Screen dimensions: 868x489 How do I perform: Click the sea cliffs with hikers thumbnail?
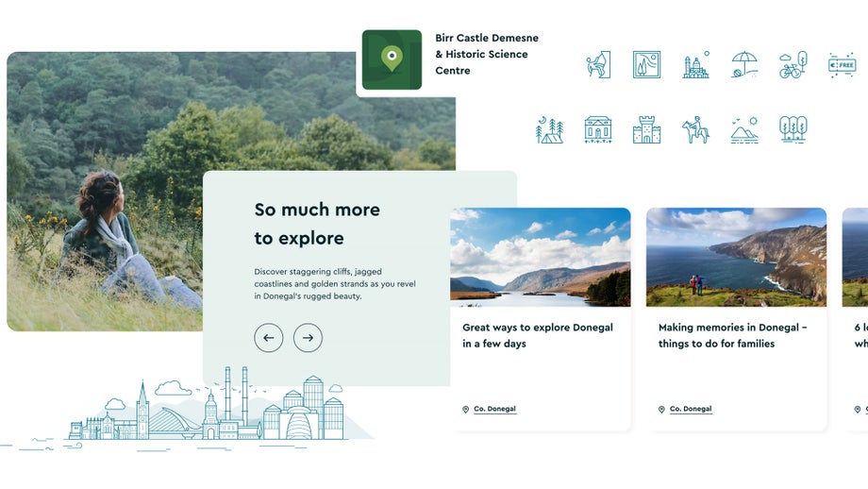pyautogui.click(x=736, y=257)
